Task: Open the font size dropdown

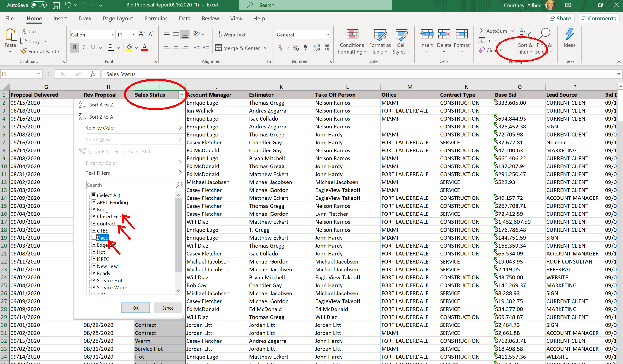Action: (x=134, y=35)
